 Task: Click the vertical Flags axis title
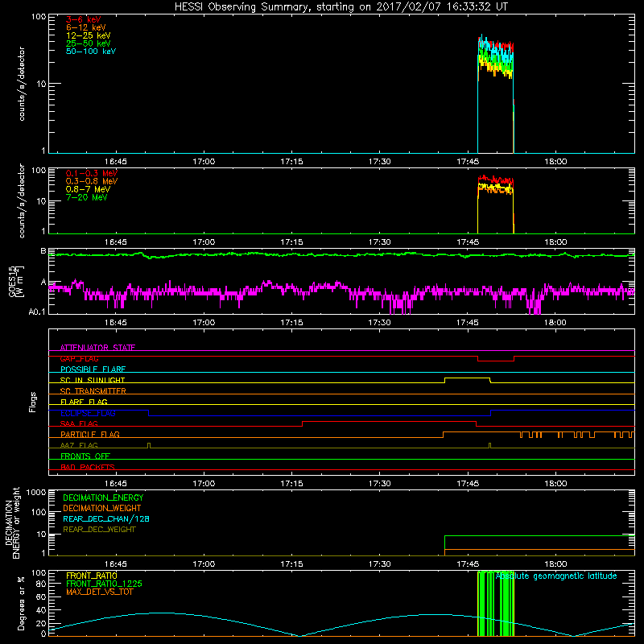click(x=33, y=402)
